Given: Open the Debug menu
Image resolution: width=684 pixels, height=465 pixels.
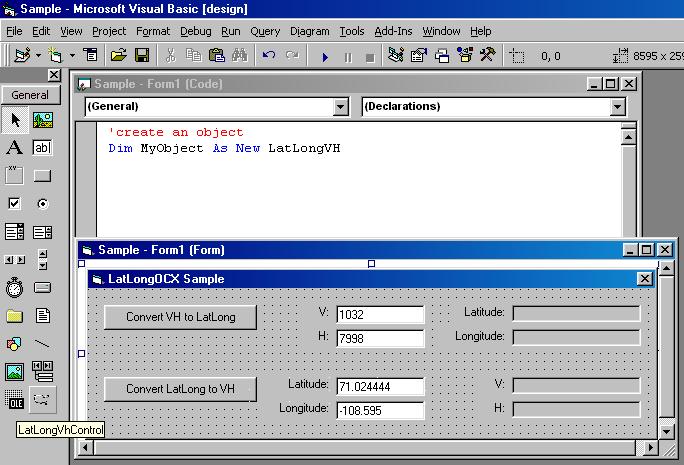Looking at the screenshot, I should [195, 31].
